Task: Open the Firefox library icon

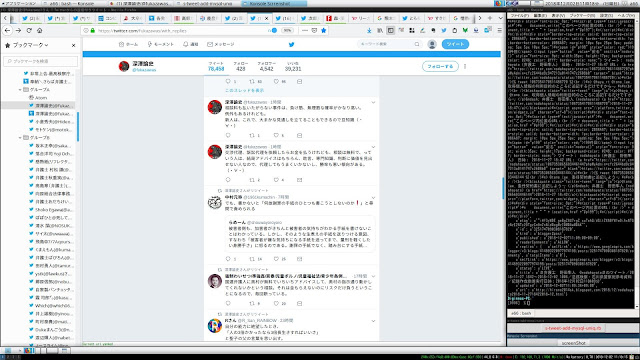Action: pyautogui.click(x=380, y=31)
